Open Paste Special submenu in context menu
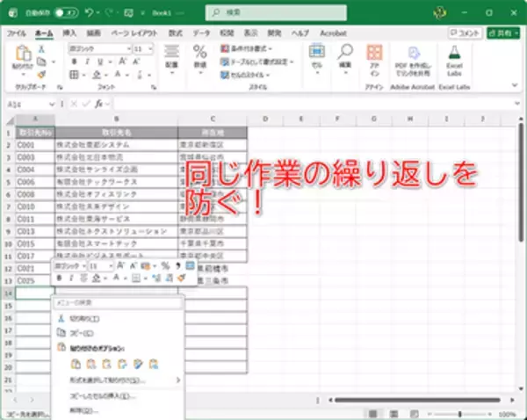Viewport: 527px width, 420px height. (x=118, y=380)
